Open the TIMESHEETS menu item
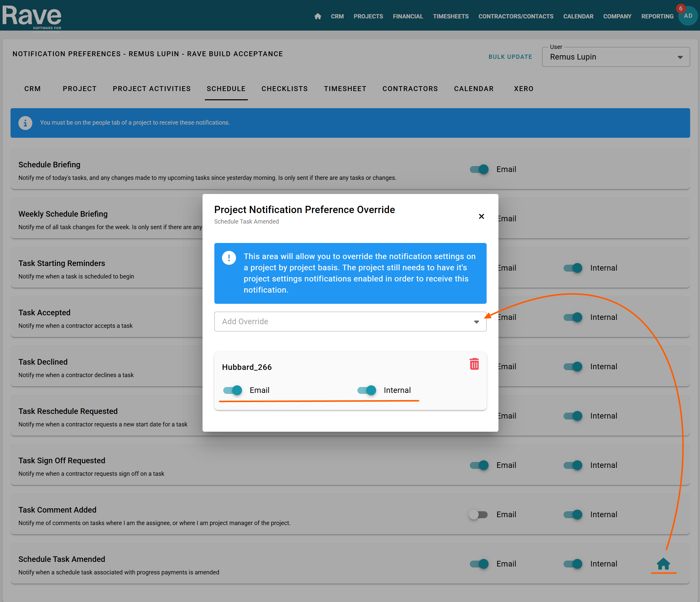The width and height of the screenshot is (700, 602). tap(450, 16)
